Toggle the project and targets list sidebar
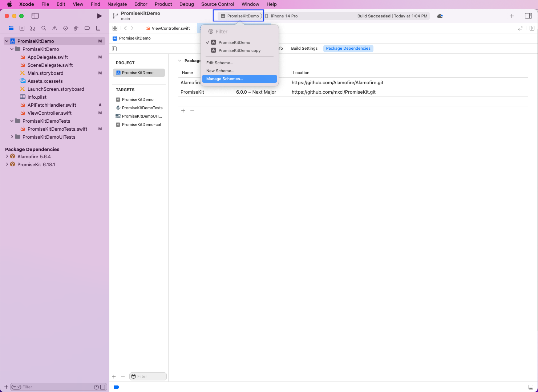538x392 pixels. [x=114, y=49]
